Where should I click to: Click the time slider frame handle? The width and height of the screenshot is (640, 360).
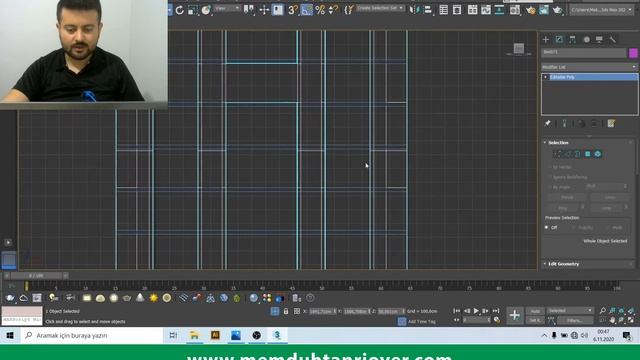tap(36, 276)
